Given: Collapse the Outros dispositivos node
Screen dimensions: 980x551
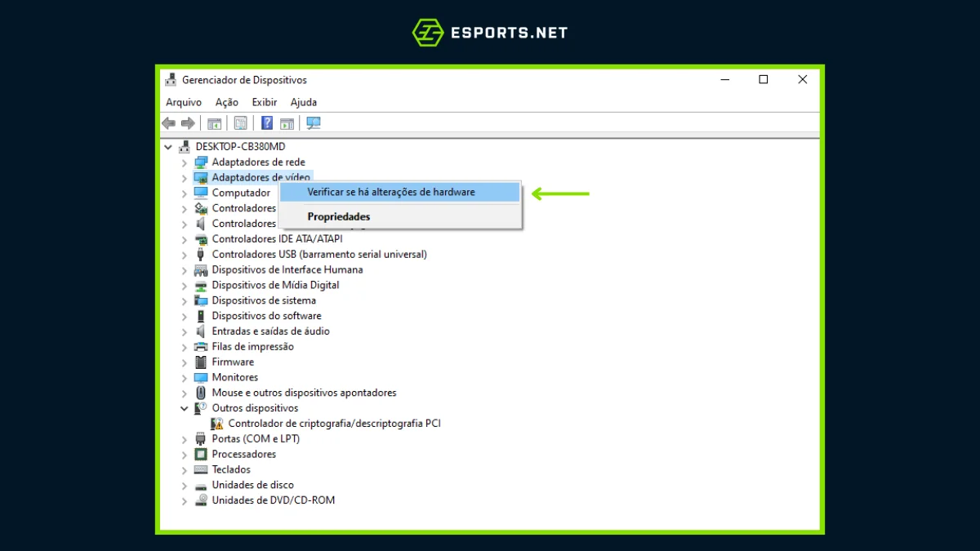Looking at the screenshot, I should (x=185, y=408).
